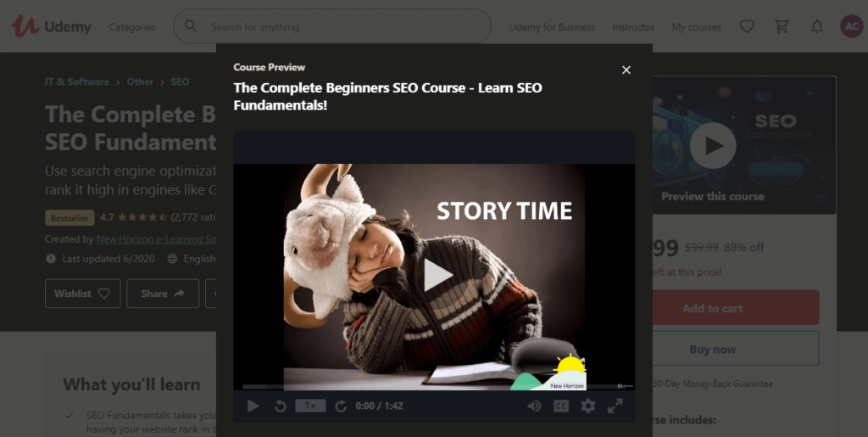Mute the video with the volume icon
Viewport: 868px width, 437px height.
coord(534,406)
